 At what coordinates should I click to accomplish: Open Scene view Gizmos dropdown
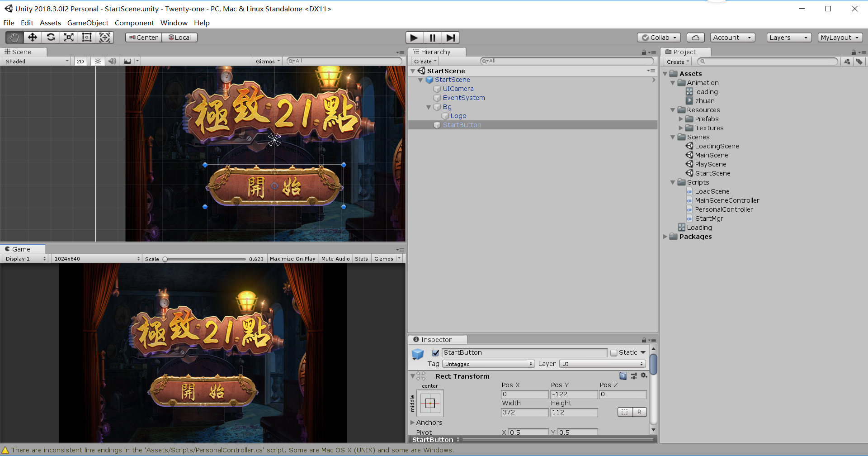[268, 61]
